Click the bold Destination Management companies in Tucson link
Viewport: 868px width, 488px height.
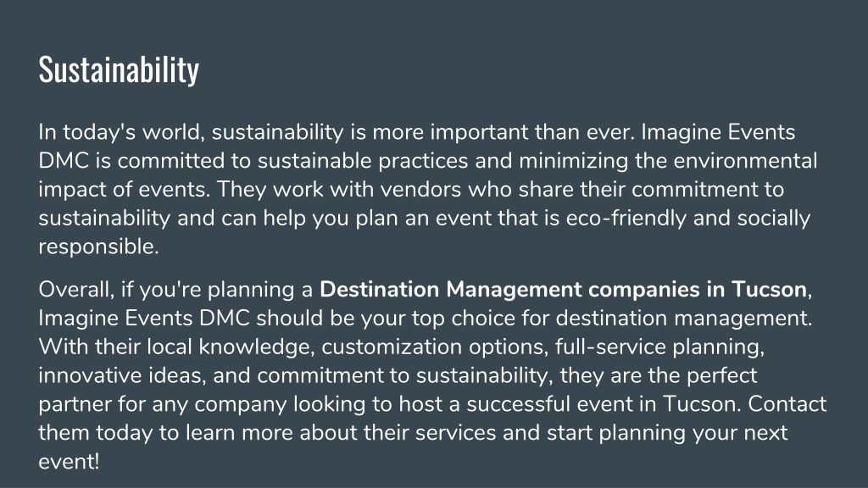[x=563, y=290]
